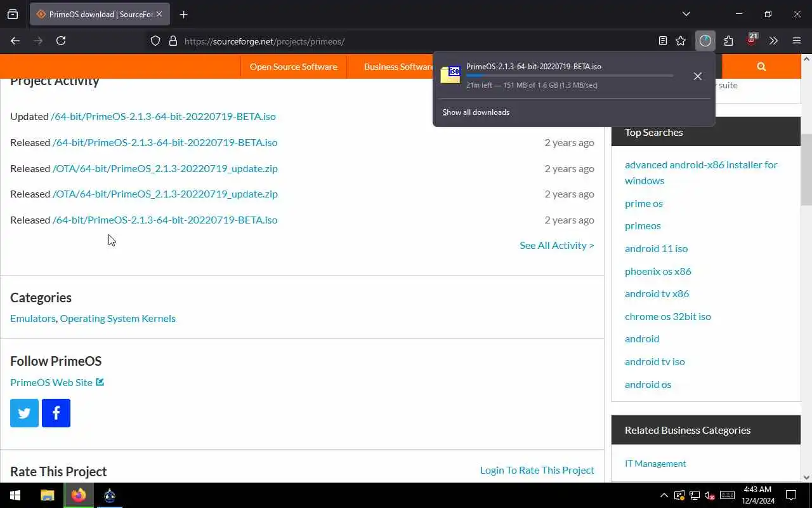Open taskbar clock showing 4:43 AM
Image resolution: width=812 pixels, height=508 pixels.
point(757,495)
